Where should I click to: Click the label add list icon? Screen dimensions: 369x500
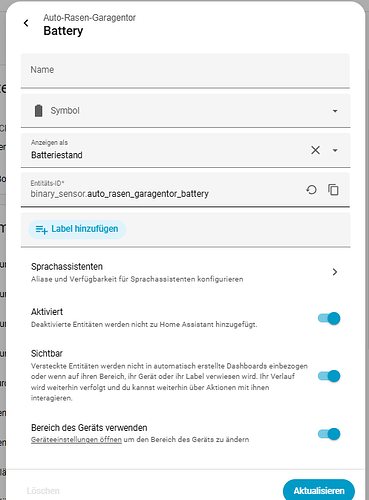pos(42,229)
